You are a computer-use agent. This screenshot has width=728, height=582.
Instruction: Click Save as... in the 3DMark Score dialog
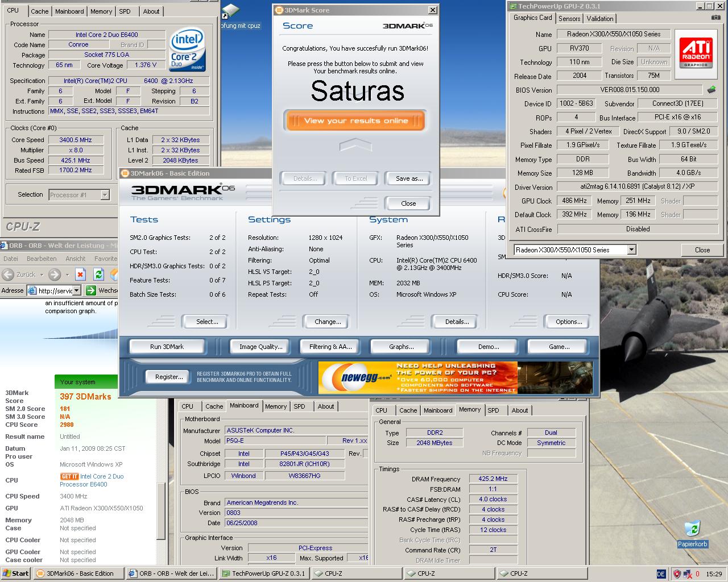(409, 178)
